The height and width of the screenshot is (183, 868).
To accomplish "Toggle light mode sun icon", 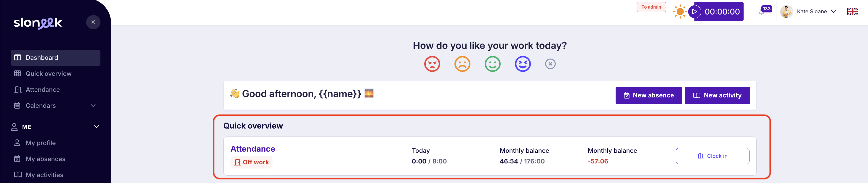I will click(680, 12).
